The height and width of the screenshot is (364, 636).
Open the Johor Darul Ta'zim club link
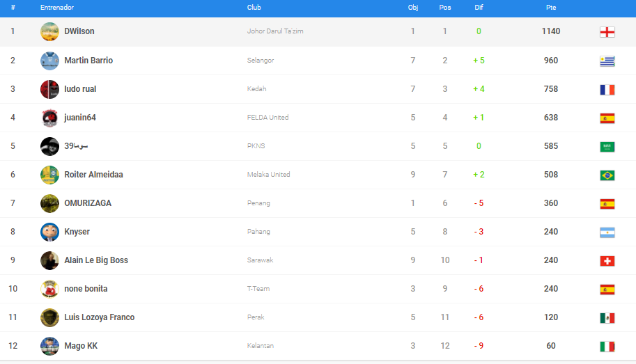tap(275, 31)
